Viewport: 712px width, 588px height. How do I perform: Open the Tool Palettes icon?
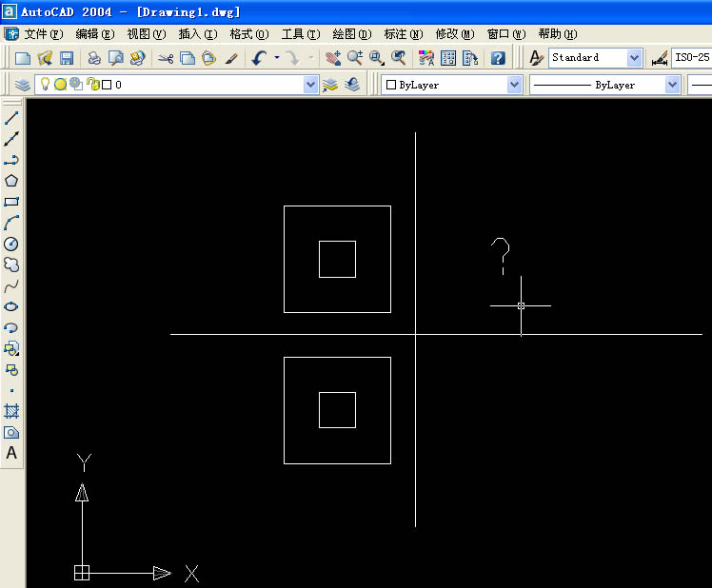(x=470, y=58)
